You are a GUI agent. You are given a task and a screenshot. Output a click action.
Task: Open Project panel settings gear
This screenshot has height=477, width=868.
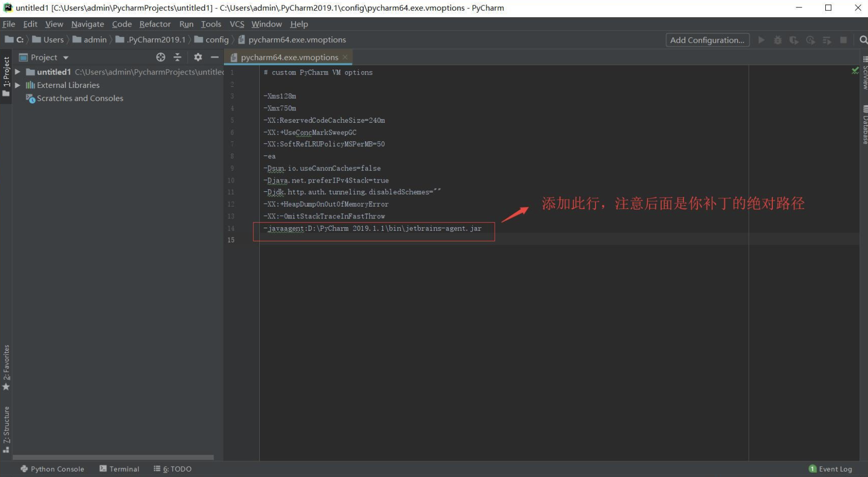point(198,57)
